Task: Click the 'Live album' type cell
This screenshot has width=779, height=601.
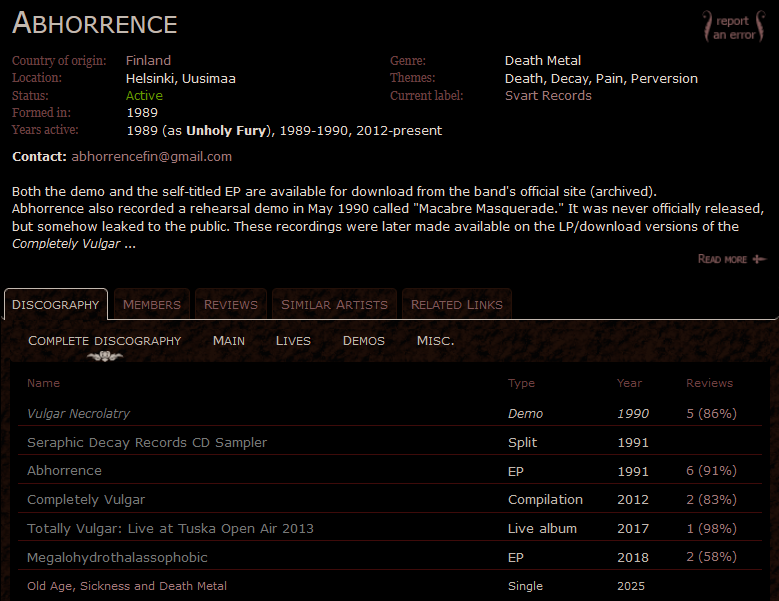Action: 542,528
